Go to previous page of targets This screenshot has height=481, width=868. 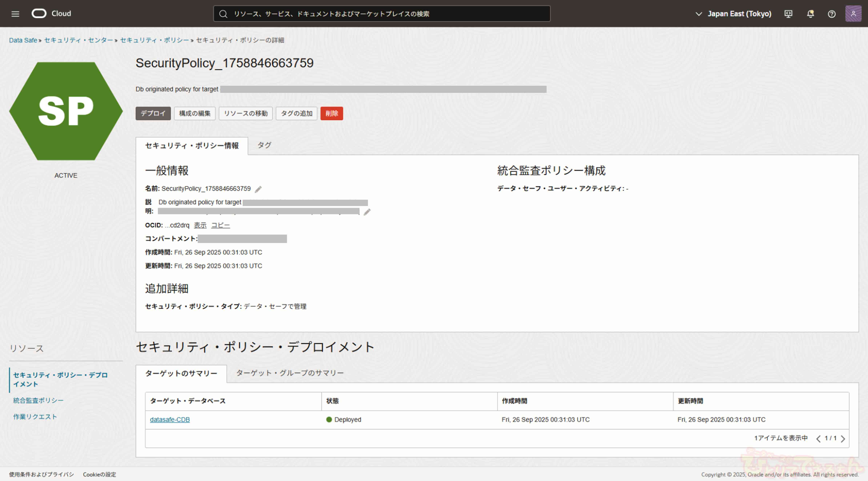coord(818,439)
